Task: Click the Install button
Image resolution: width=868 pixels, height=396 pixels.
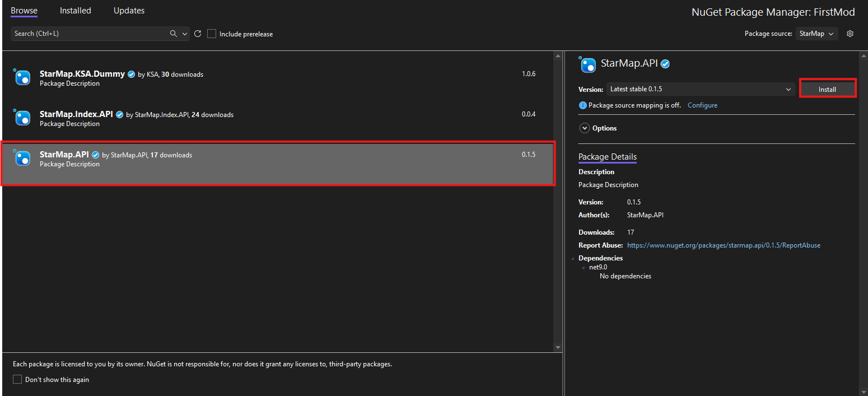Action: point(827,89)
